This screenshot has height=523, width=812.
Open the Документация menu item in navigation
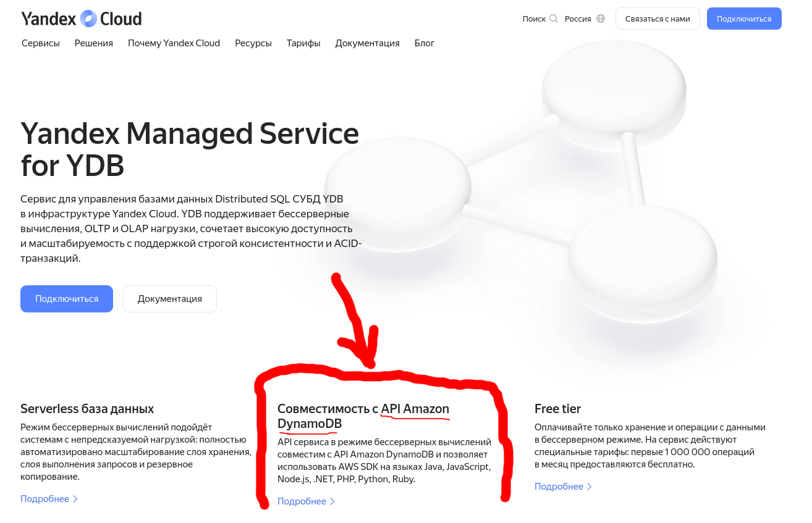point(367,43)
